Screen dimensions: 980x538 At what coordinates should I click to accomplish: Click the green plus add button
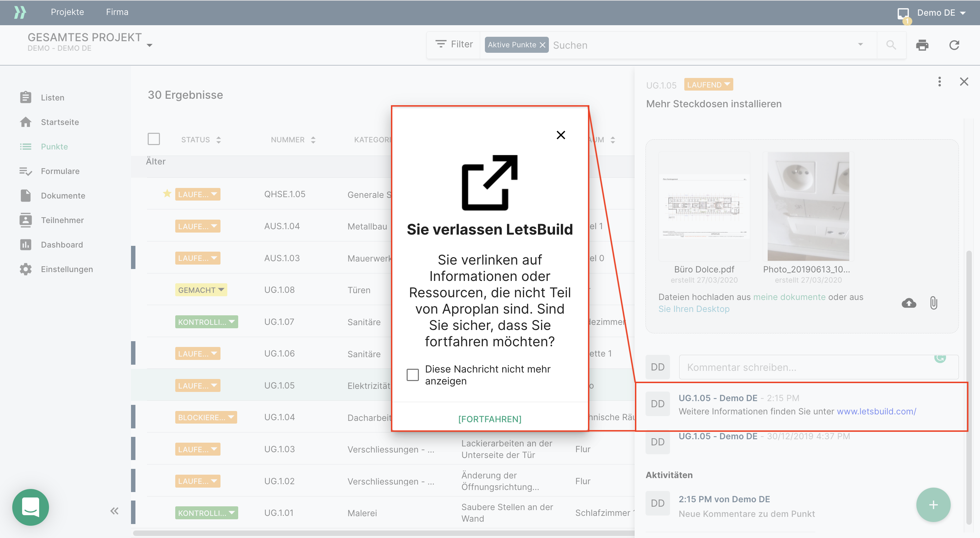933,505
